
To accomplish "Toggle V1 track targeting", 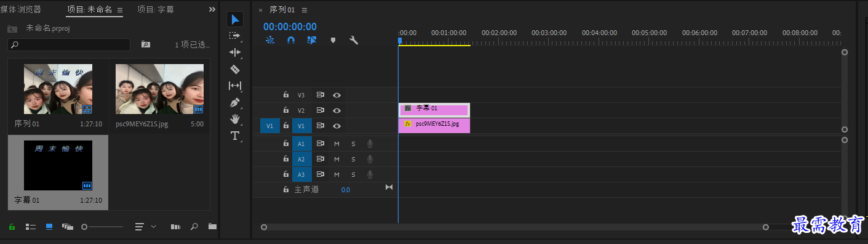I will [x=301, y=126].
